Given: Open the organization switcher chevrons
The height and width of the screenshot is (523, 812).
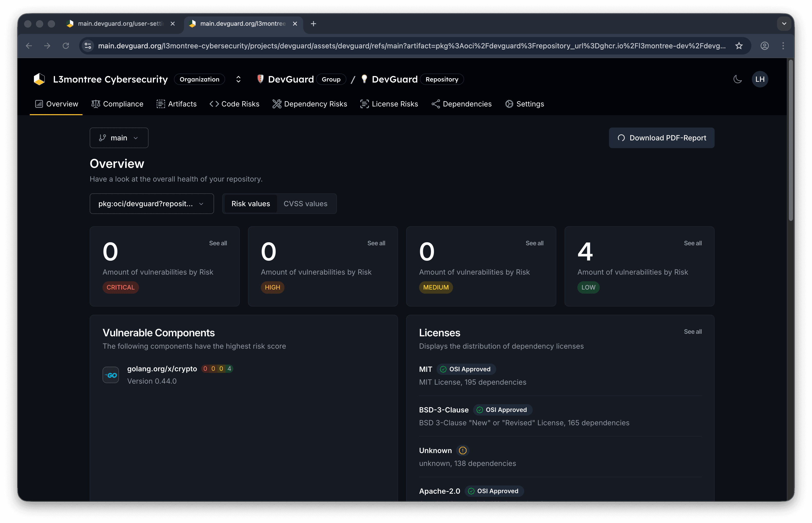Looking at the screenshot, I should point(238,79).
